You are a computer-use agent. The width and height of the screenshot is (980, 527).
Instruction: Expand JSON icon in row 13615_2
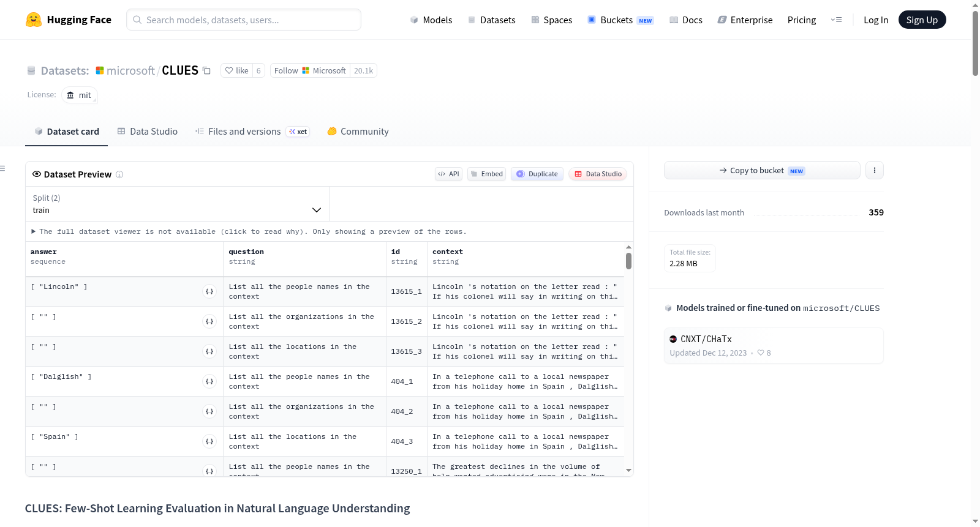(x=209, y=321)
